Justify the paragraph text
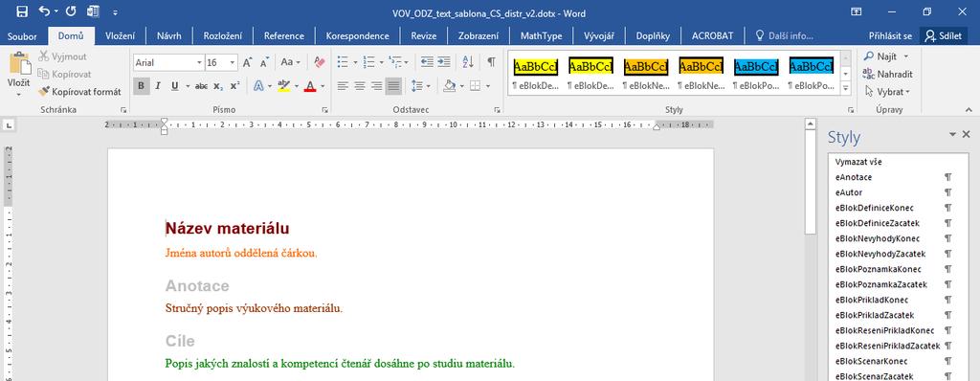Image resolution: width=980 pixels, height=381 pixels. [x=393, y=86]
